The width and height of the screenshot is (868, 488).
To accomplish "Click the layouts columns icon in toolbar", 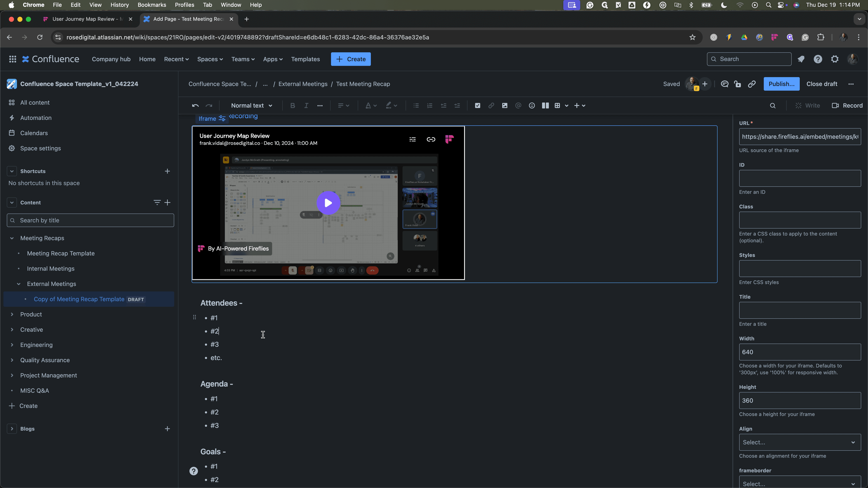I will point(545,106).
